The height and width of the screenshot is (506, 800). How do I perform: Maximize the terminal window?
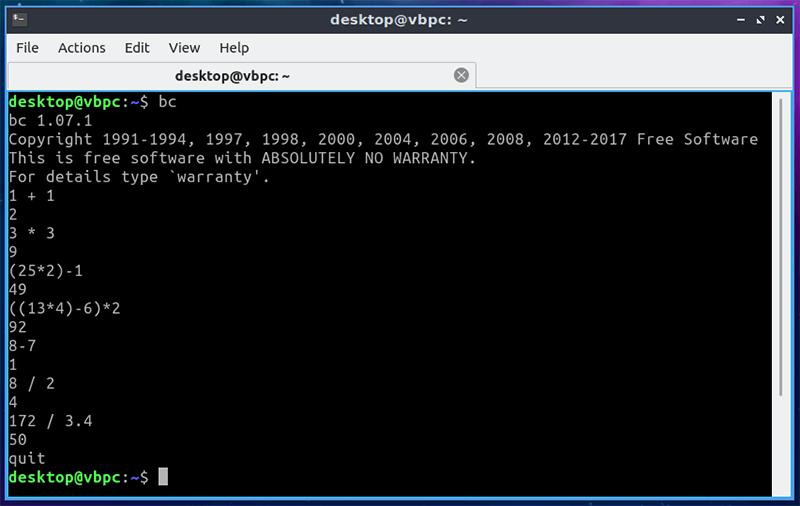760,20
